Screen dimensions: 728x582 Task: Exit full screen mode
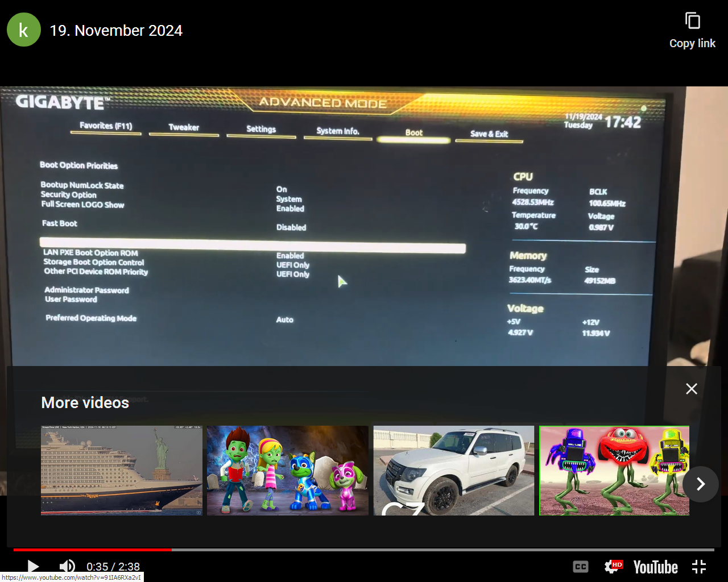tap(699, 567)
